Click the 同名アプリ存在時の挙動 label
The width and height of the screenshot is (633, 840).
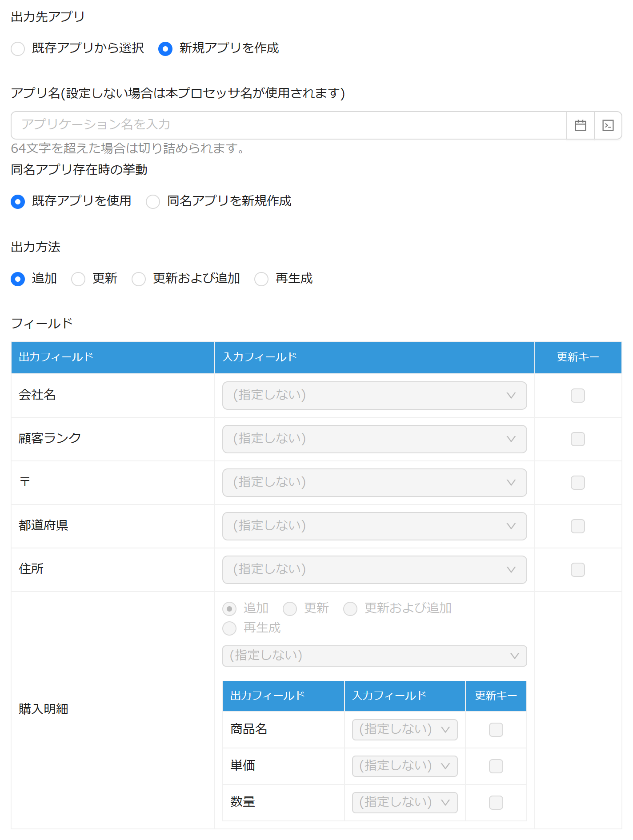point(79,170)
